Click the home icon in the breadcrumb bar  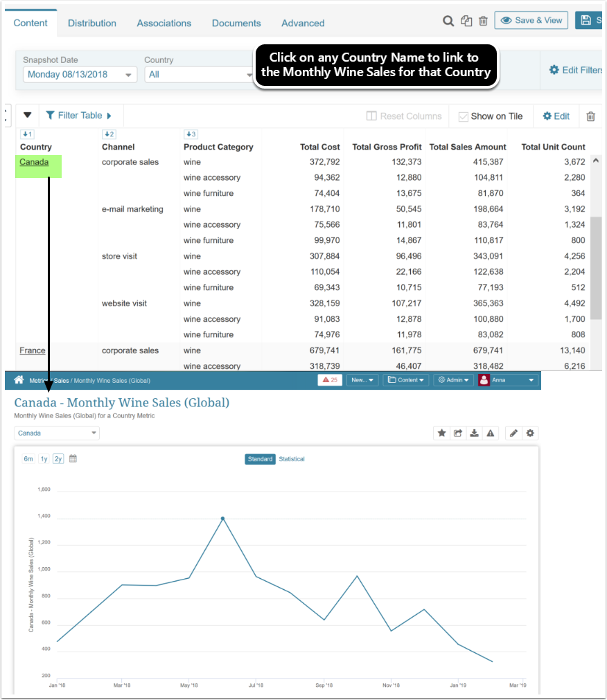(x=19, y=380)
